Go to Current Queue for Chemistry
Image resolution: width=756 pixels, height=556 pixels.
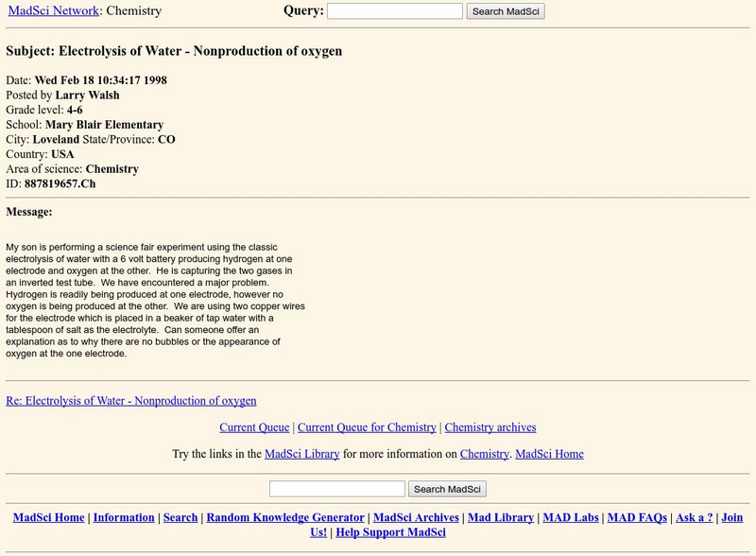[367, 427]
